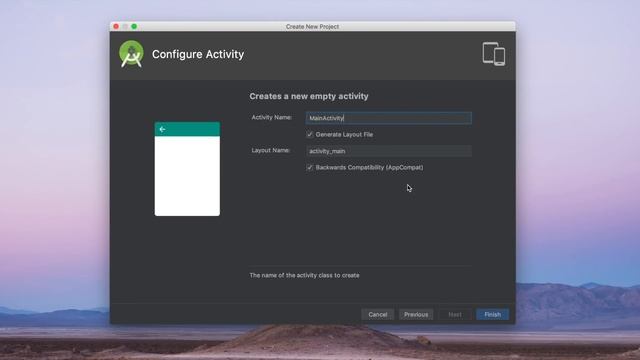The image size is (640, 360).
Task: Click the phone and tablet device icon
Action: pyautogui.click(x=494, y=54)
